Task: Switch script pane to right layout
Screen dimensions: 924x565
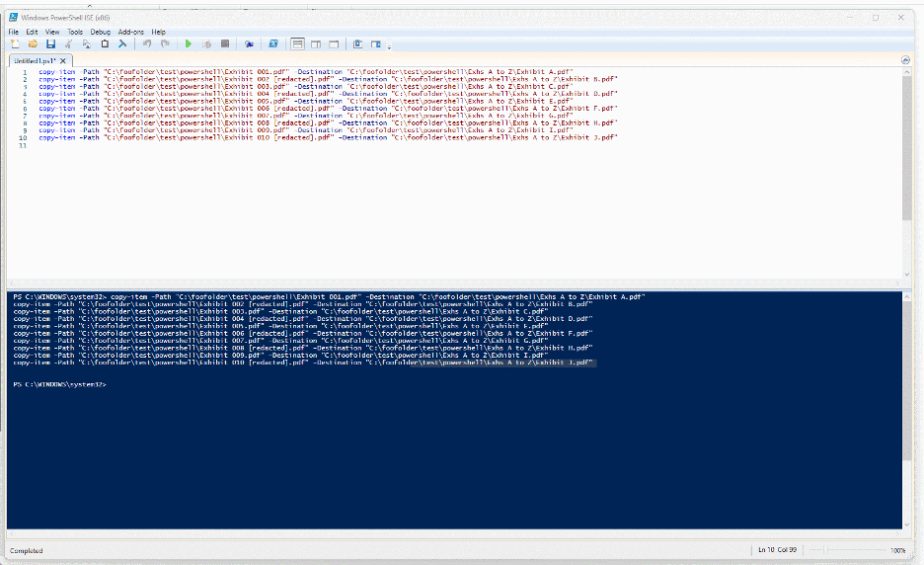Action: coord(316,44)
